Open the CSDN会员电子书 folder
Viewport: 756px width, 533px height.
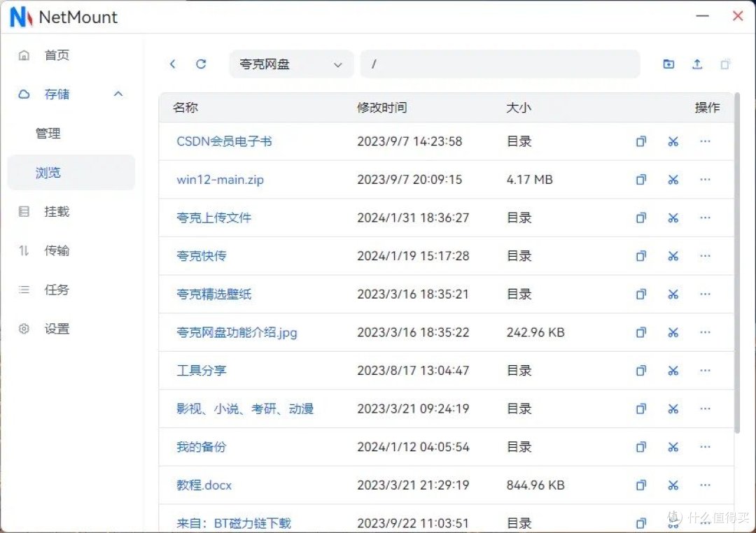point(225,141)
